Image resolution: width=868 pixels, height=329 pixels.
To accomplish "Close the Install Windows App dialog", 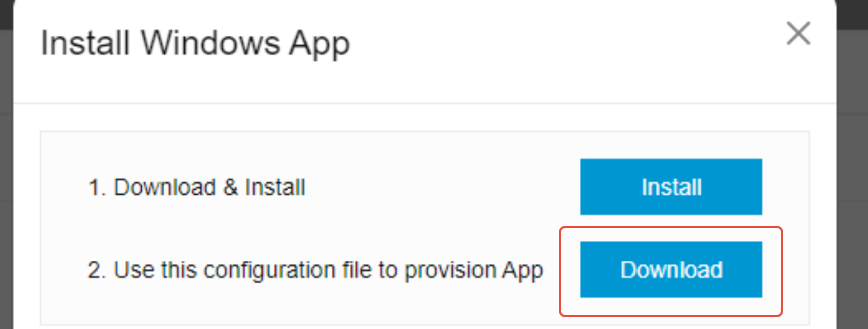I will pos(798,33).
